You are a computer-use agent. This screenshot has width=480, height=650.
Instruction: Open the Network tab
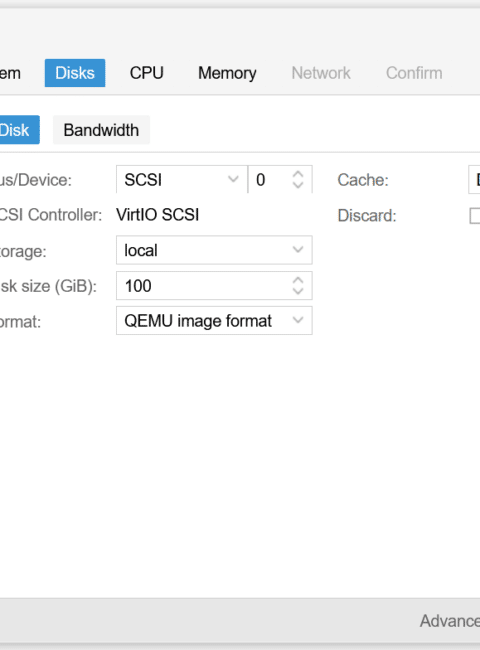321,73
